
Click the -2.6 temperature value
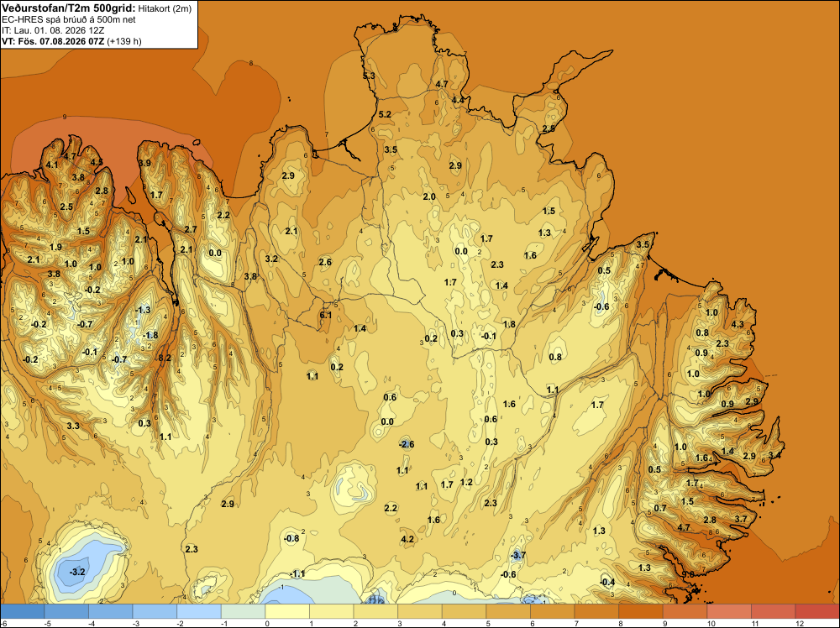coord(407,444)
